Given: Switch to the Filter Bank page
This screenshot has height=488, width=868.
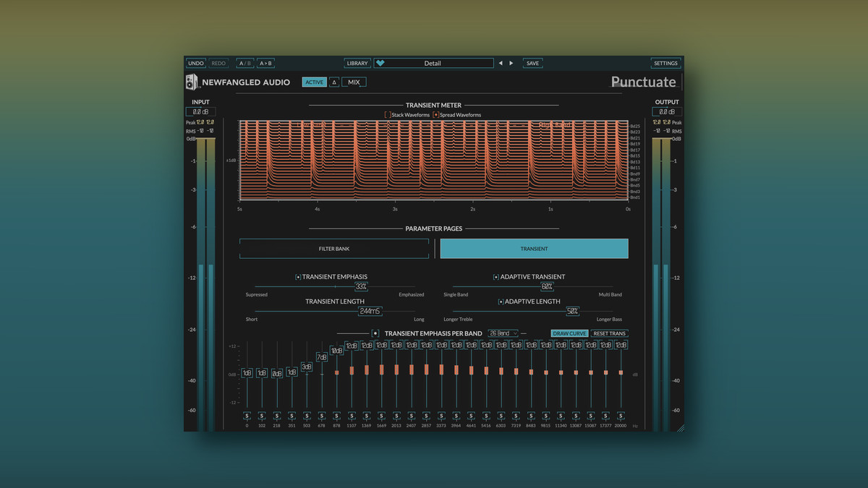Looking at the screenshot, I should pyautogui.click(x=333, y=249).
